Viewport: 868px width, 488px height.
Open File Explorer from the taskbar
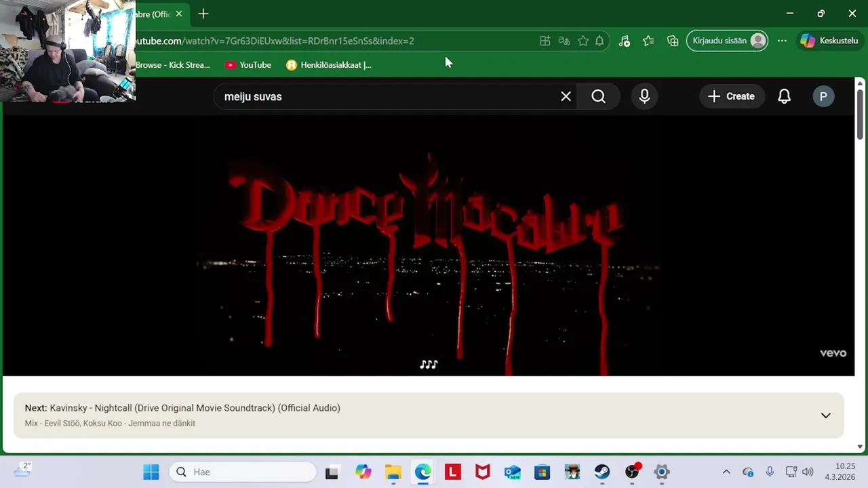(x=393, y=472)
